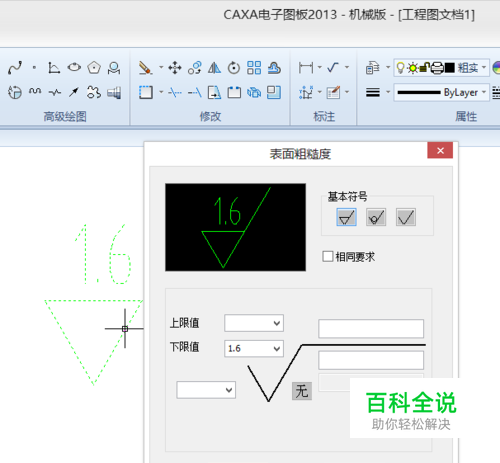Enable the 相同要求 checkbox
Image resolution: width=500 pixels, height=463 pixels.
click(x=328, y=257)
